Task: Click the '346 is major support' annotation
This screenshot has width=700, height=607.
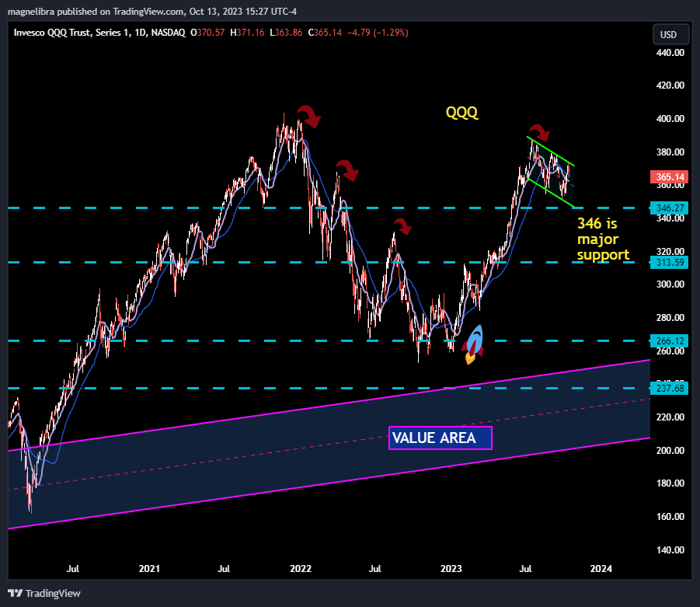Action: pyautogui.click(x=603, y=239)
